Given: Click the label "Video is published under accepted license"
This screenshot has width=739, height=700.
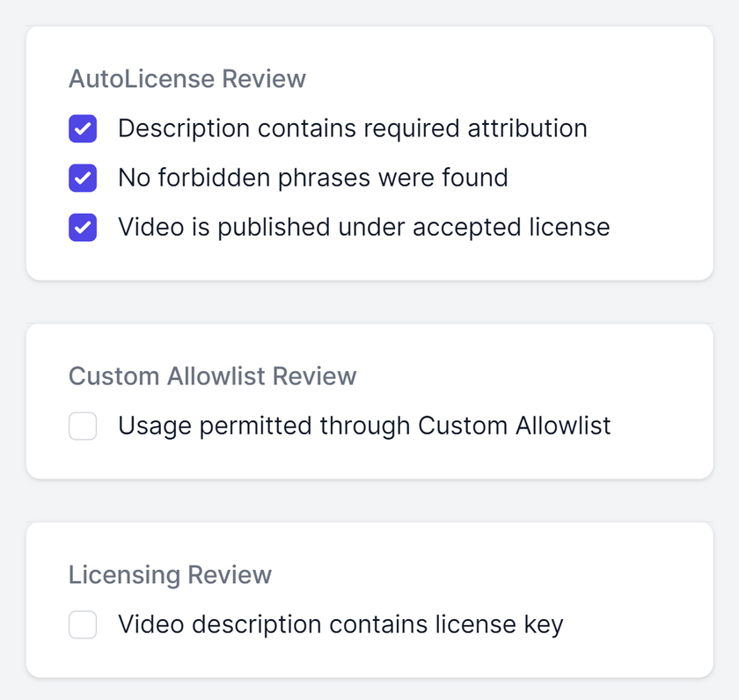Looking at the screenshot, I should click(362, 227).
